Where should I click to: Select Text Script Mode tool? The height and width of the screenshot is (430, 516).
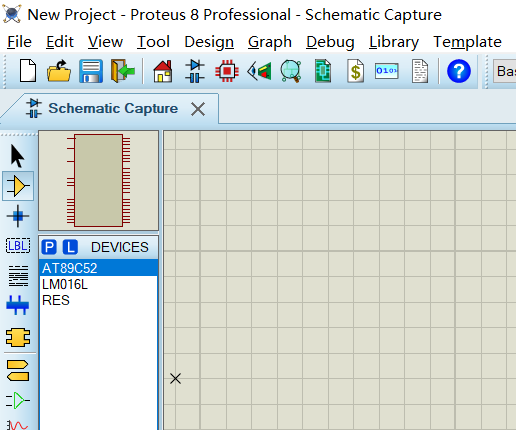tap(18, 276)
